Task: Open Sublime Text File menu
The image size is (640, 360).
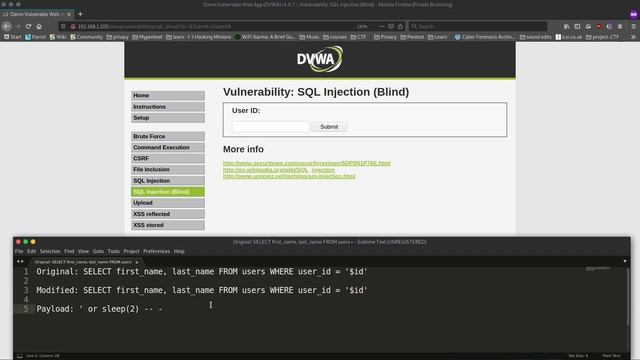Action: point(19,251)
